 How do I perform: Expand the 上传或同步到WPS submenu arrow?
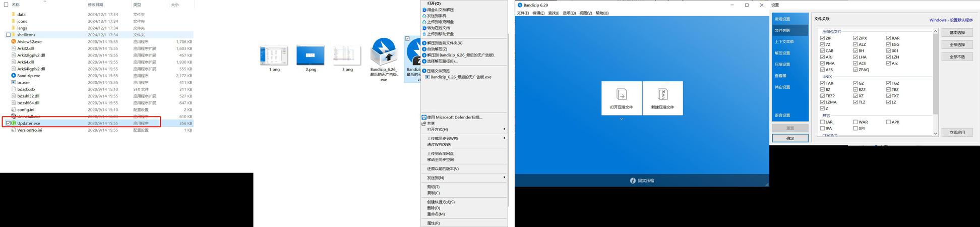pos(504,138)
